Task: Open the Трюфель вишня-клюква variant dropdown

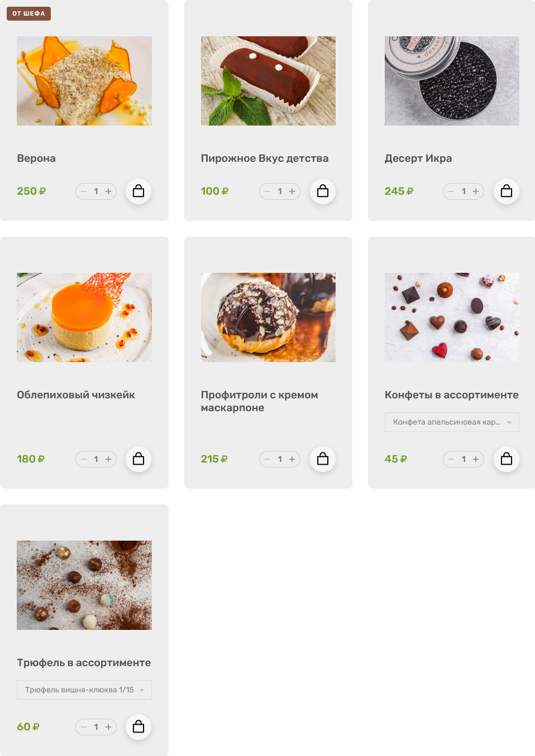Action: [84, 690]
